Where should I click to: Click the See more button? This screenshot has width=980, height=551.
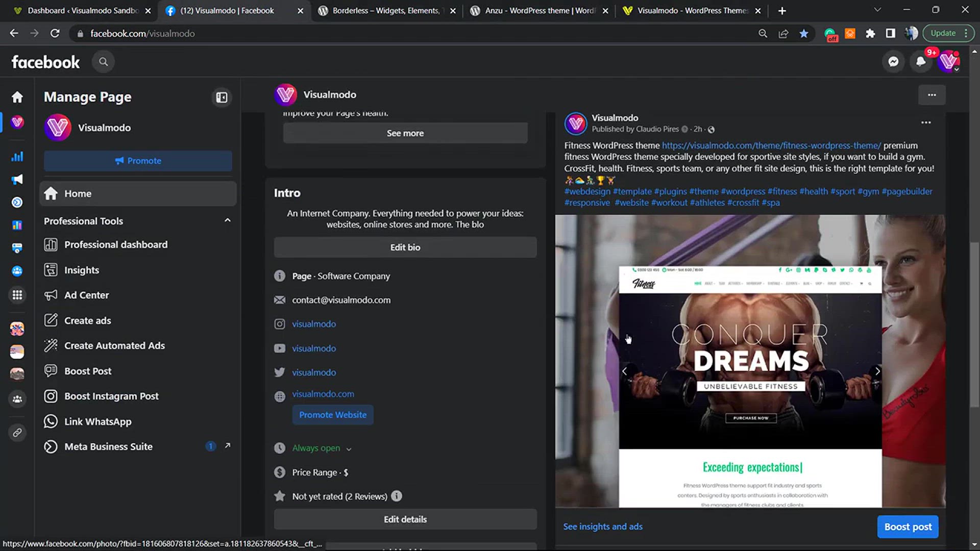pos(405,133)
